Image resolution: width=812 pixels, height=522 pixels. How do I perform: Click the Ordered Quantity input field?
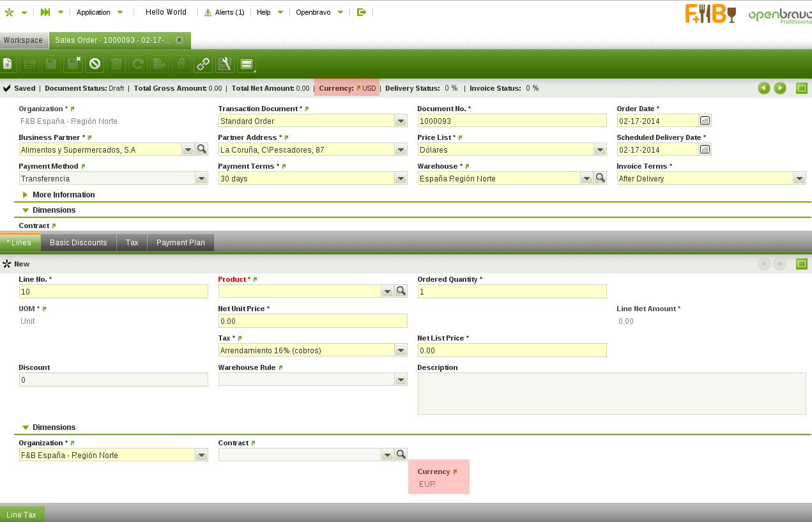pos(511,291)
